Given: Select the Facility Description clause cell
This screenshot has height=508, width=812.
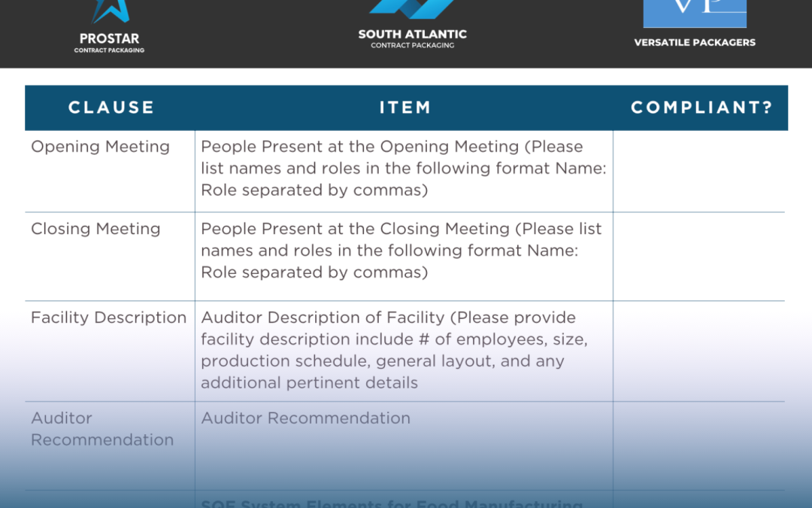Looking at the screenshot, I should click(x=108, y=318).
